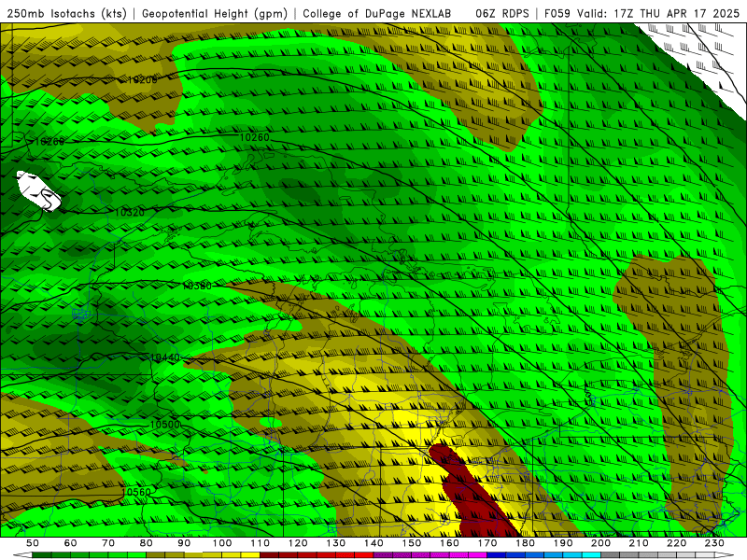Click the '06Z RDPS' model run label
The width and height of the screenshot is (747, 560).
pyautogui.click(x=502, y=14)
